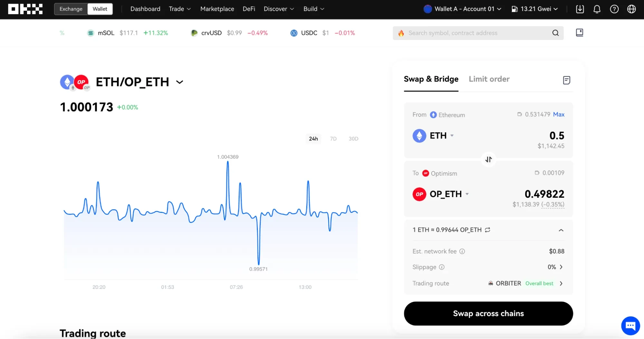Click the USDC $1 ticker
Viewport: 644px width, 339px height.
pyautogui.click(x=322, y=33)
